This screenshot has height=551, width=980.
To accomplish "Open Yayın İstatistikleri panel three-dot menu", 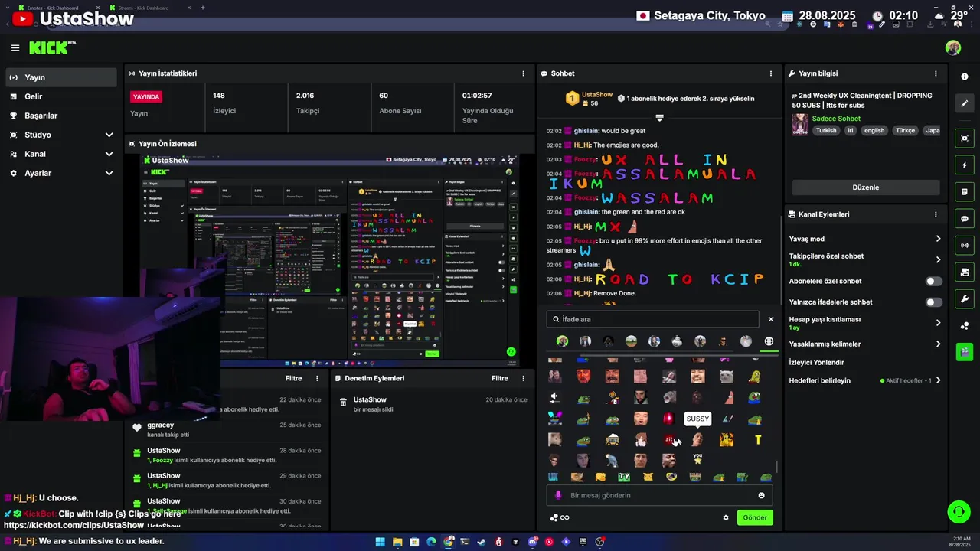I will [524, 73].
